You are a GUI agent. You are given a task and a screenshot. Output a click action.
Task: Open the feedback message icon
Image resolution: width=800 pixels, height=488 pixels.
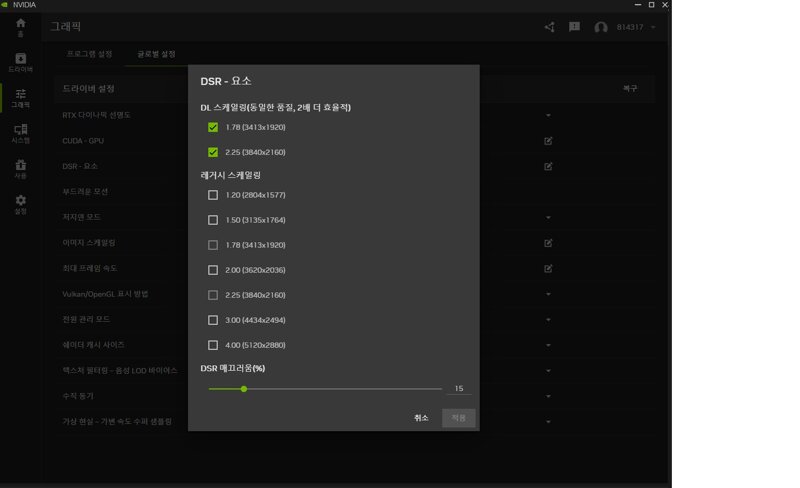[x=574, y=27]
